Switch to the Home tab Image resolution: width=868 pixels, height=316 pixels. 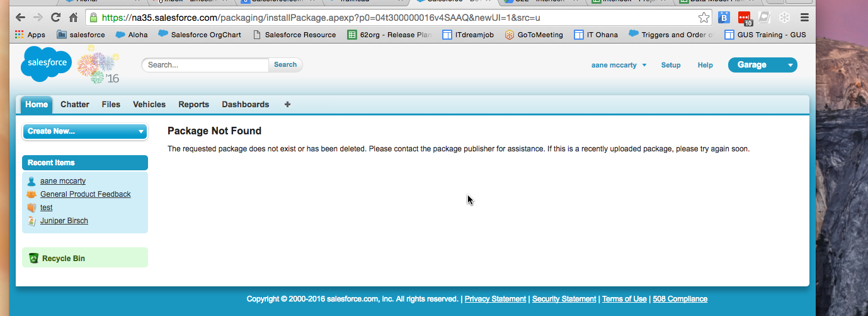(37, 105)
